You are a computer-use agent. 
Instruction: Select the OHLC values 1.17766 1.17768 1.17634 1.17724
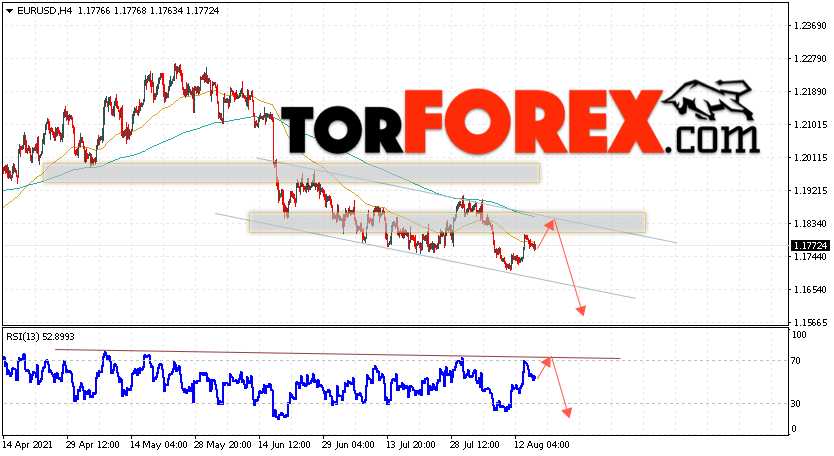click(148, 11)
